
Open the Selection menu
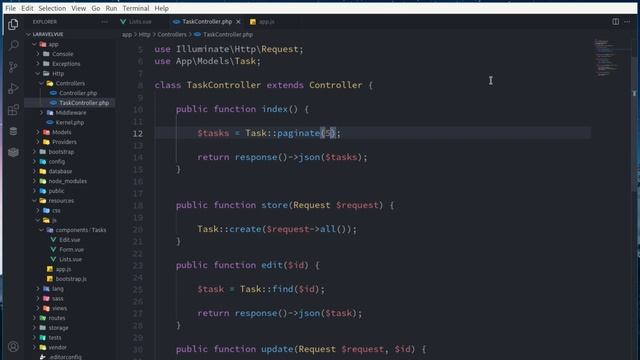click(x=52, y=8)
